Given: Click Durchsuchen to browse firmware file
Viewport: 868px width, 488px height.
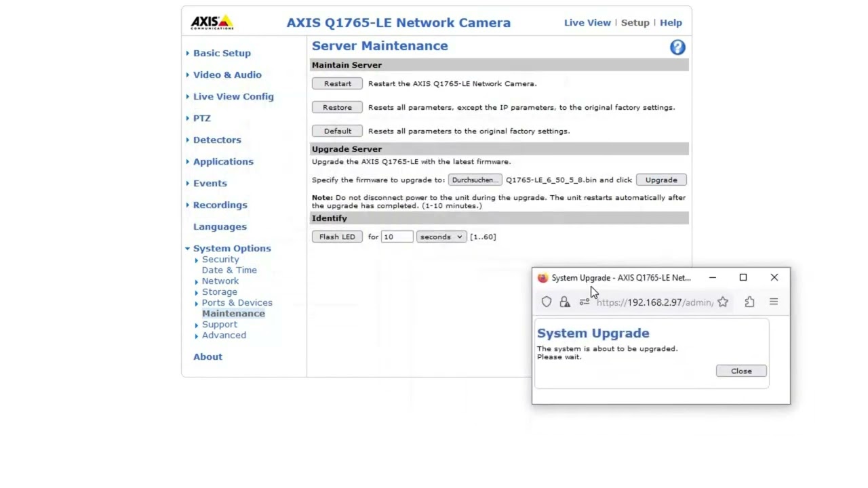Looking at the screenshot, I should coord(475,180).
